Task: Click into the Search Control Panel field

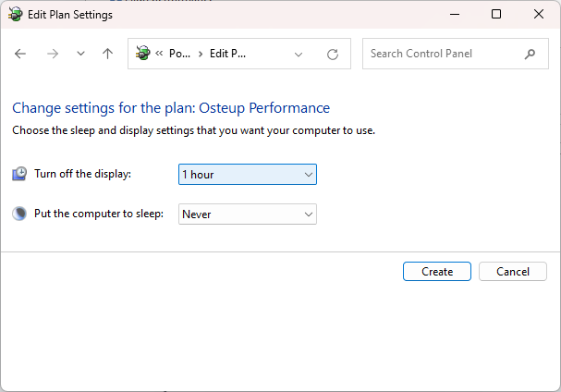Action: pyautogui.click(x=444, y=54)
